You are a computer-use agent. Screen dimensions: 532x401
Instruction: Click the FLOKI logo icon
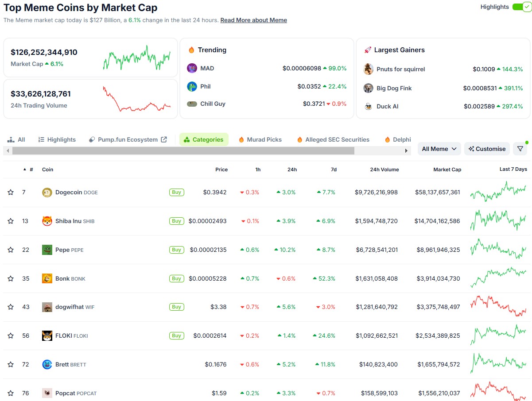click(x=47, y=335)
